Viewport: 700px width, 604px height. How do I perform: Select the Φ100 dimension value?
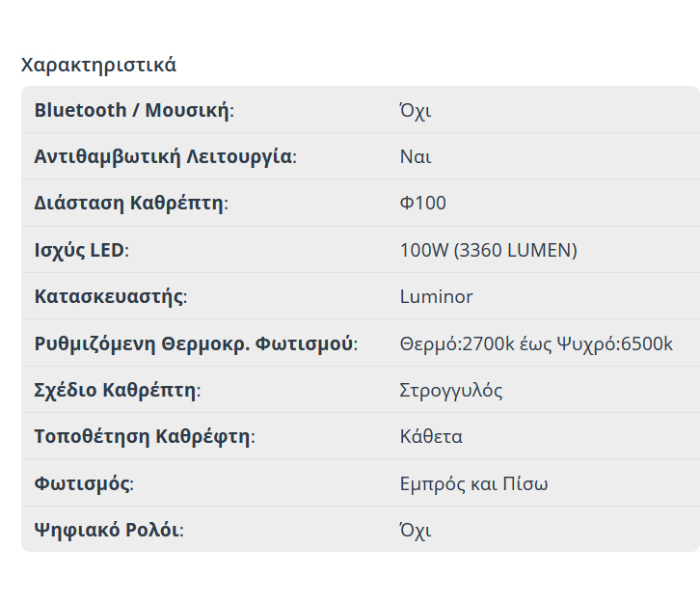pyautogui.click(x=423, y=204)
